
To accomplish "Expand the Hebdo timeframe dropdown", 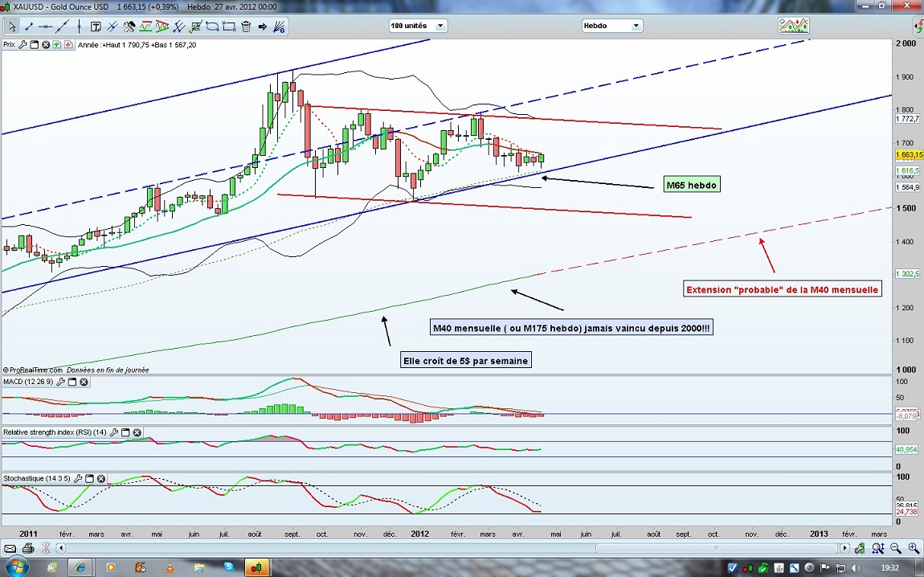I will coord(611,26).
